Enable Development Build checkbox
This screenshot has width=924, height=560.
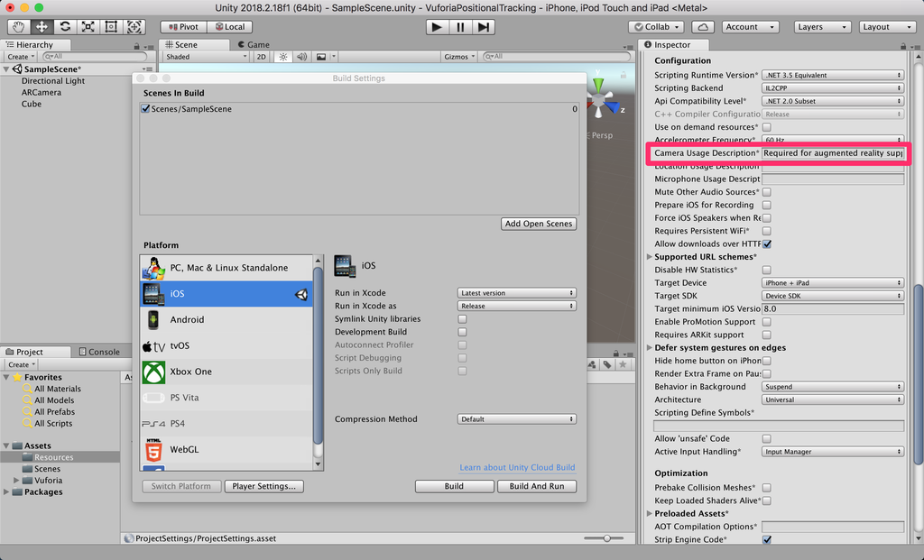click(x=463, y=332)
